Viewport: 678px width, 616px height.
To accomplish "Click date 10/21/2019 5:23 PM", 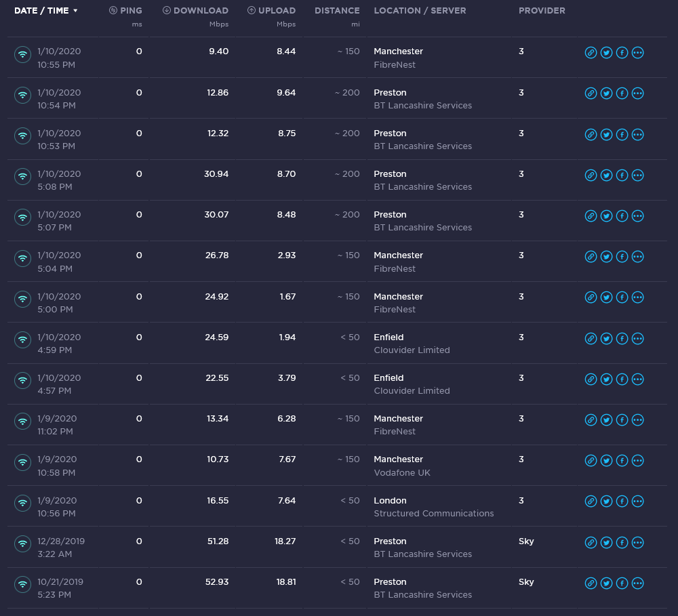I will click(60, 588).
